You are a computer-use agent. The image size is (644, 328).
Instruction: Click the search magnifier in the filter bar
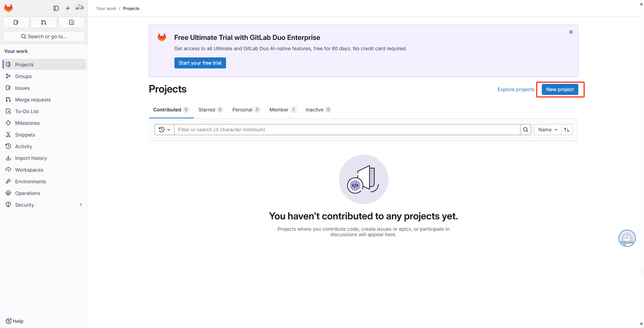525,130
